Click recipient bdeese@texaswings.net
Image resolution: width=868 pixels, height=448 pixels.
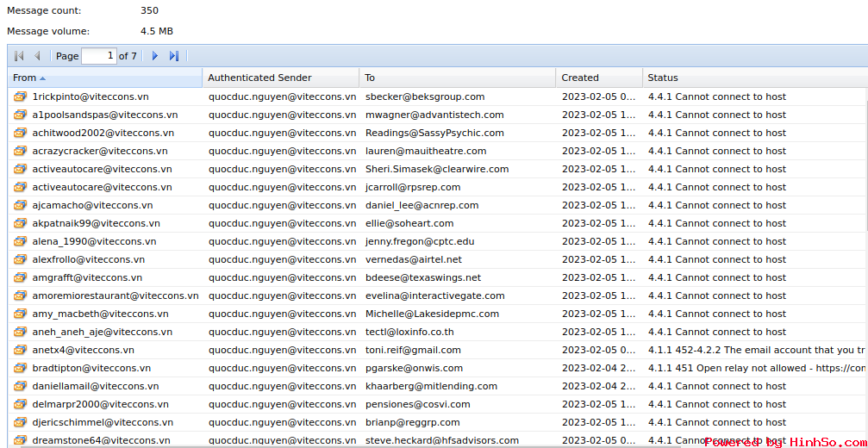(x=423, y=277)
